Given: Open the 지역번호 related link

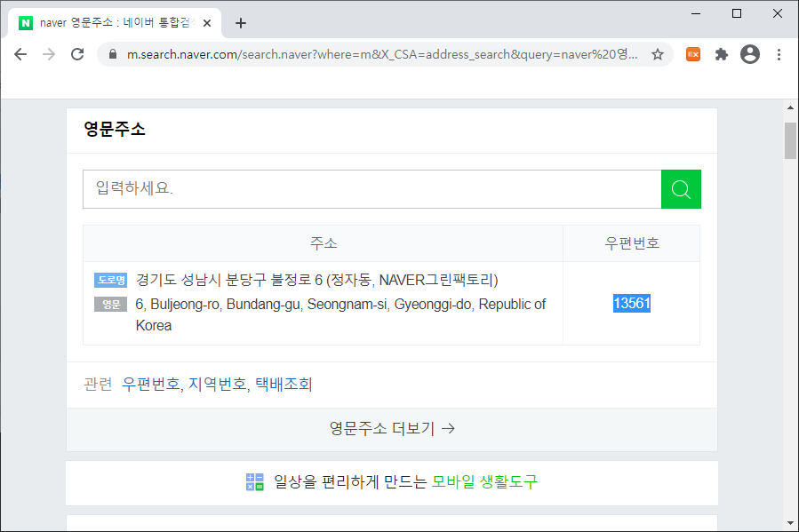Looking at the screenshot, I should (x=218, y=384).
